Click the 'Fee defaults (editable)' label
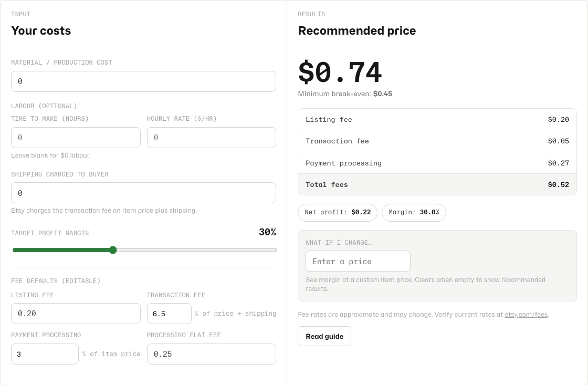 click(56, 281)
